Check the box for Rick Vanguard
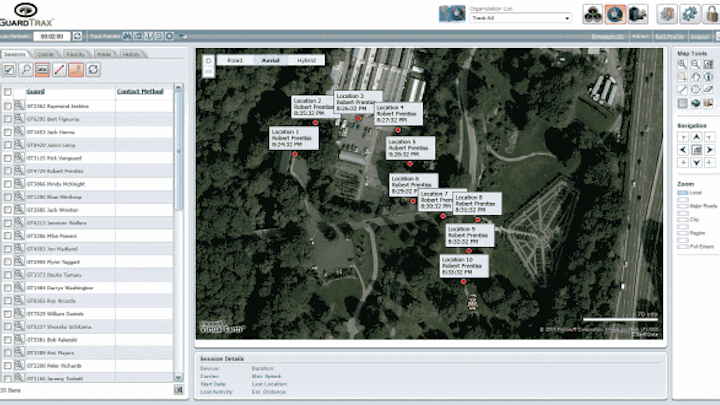720x405 pixels. (7, 158)
